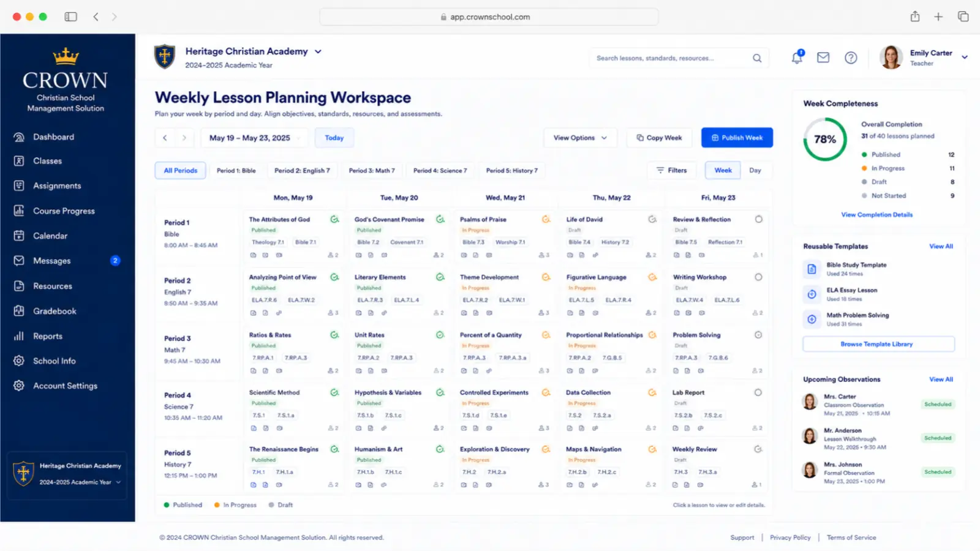Click the search magnifier icon
Image resolution: width=980 pixels, height=551 pixels.
click(757, 58)
